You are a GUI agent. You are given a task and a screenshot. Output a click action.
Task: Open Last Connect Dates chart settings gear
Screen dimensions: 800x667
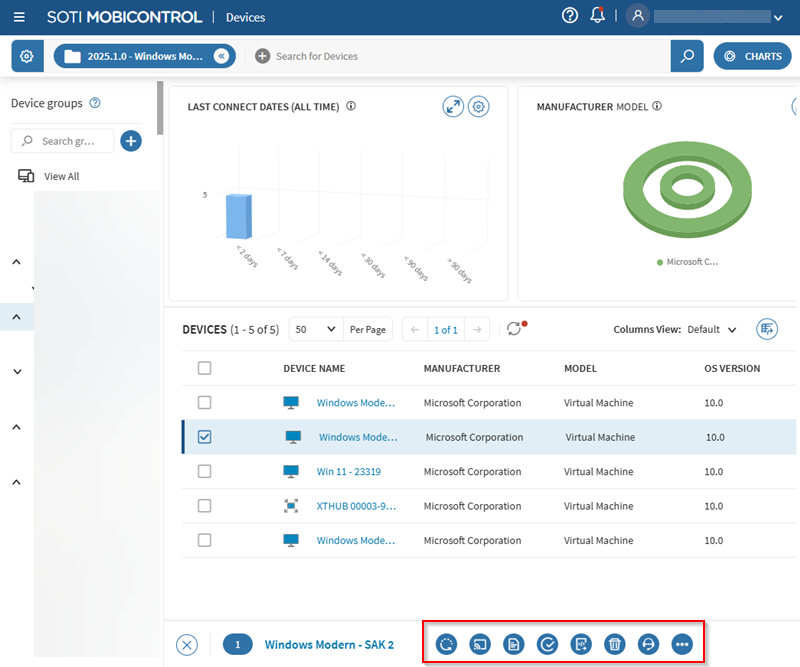click(479, 107)
